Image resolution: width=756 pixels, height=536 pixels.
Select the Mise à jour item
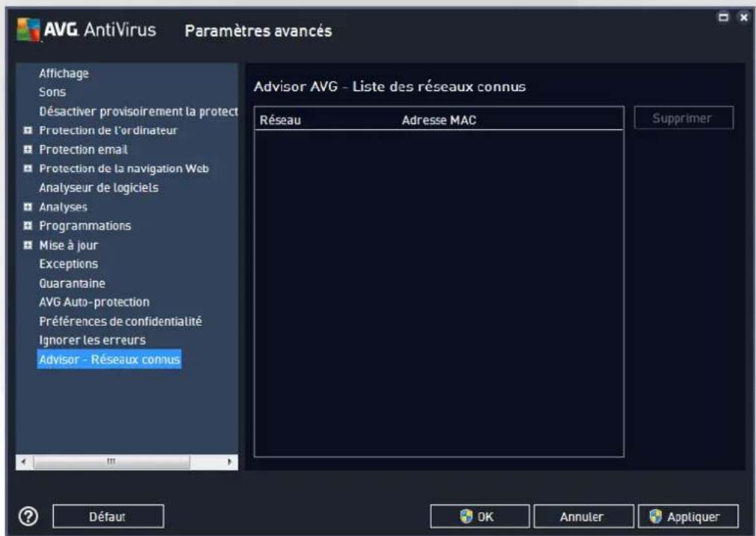pos(69,245)
